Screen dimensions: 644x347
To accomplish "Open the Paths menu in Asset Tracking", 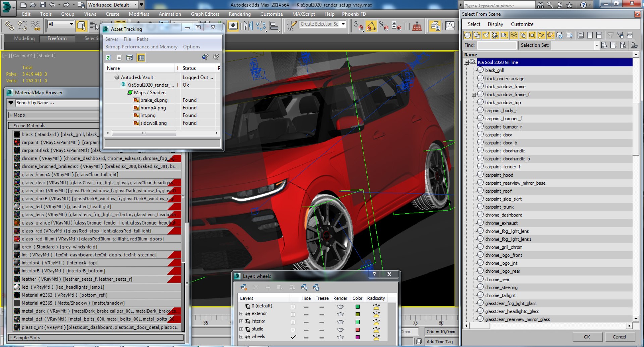I will point(142,39).
